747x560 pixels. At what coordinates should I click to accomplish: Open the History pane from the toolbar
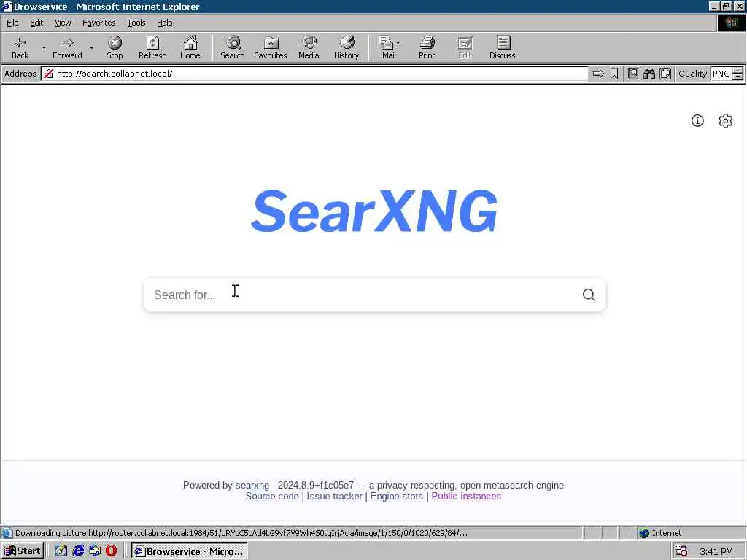(x=347, y=47)
